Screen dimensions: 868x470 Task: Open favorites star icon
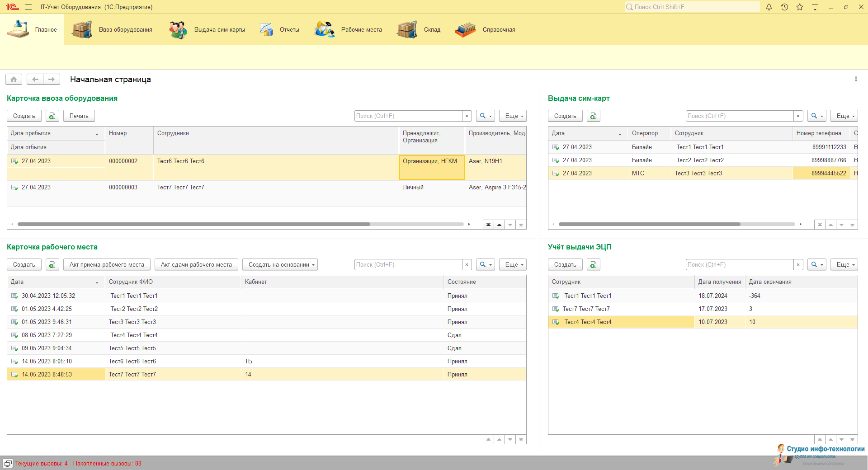[800, 7]
